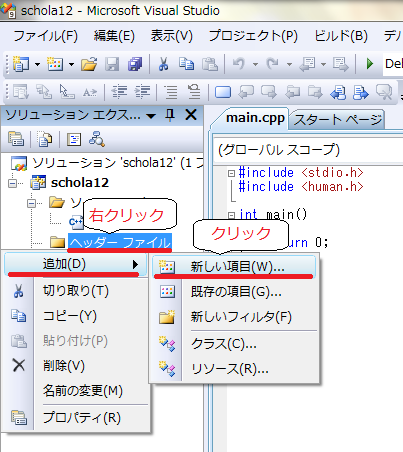
Task: Toggle the Solution Explorer auto-hide pin
Action: [170, 115]
